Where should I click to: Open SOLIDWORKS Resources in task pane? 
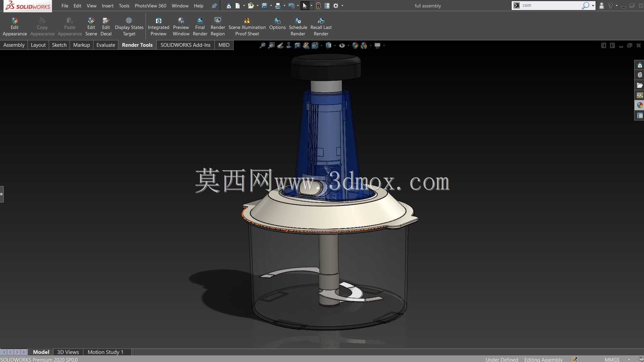tap(640, 65)
